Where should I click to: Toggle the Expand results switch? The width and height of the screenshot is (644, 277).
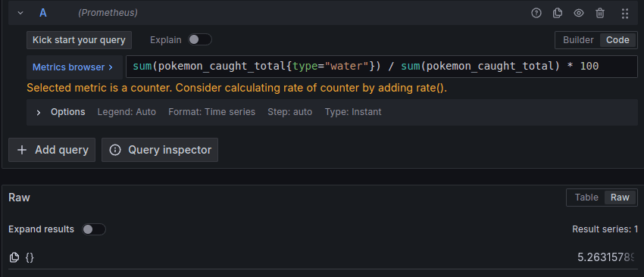(94, 229)
